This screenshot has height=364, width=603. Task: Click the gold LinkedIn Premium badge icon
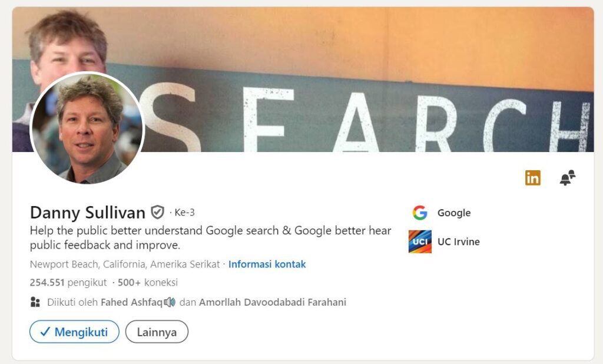click(532, 178)
